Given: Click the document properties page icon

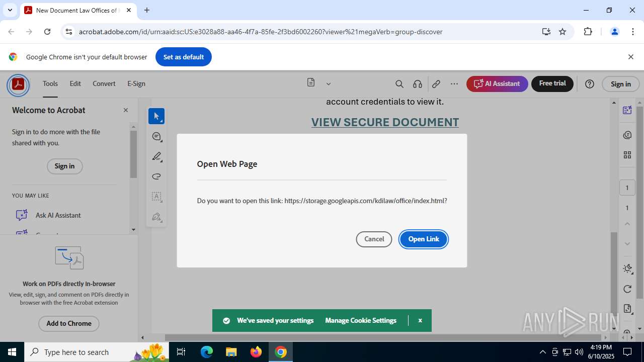Looking at the screenshot, I should [627, 309].
